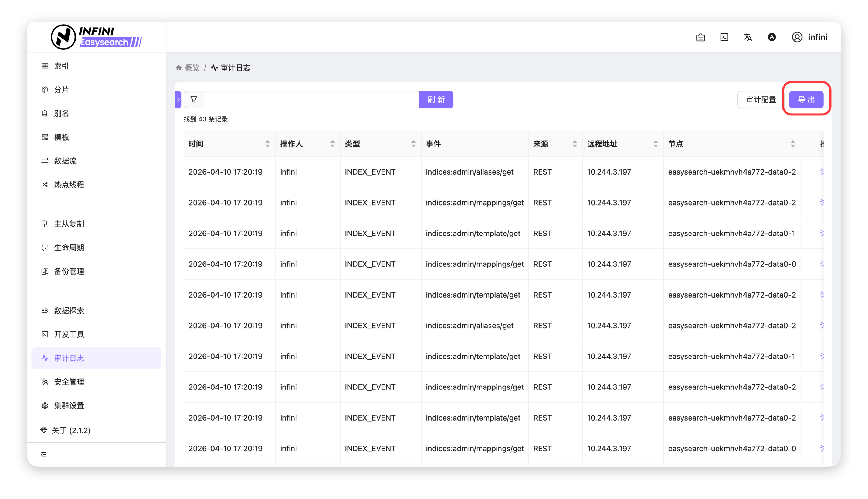Viewport: 868px width, 499px height.
Task: Select 生命周期 from the sidebar
Action: pos(69,247)
